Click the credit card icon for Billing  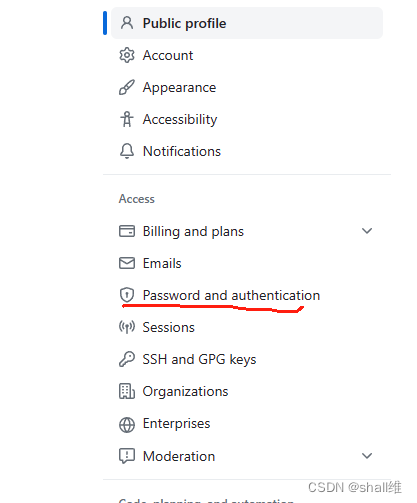coord(127,231)
